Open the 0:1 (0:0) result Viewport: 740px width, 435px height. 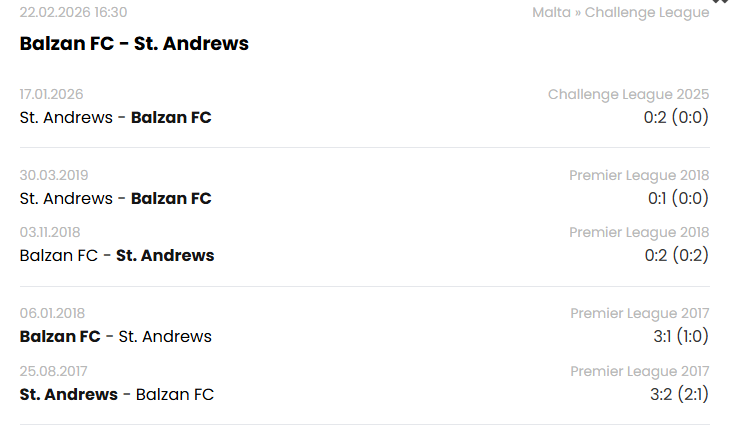point(677,198)
